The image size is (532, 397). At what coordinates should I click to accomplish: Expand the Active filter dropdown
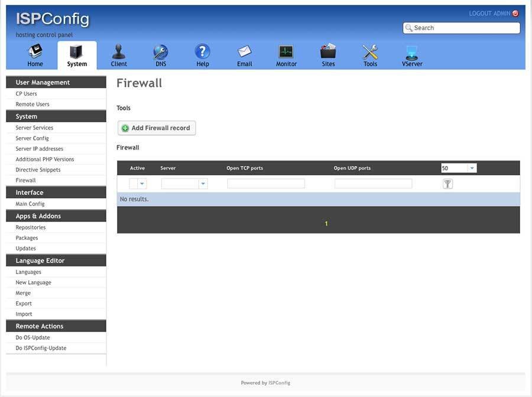pyautogui.click(x=142, y=184)
